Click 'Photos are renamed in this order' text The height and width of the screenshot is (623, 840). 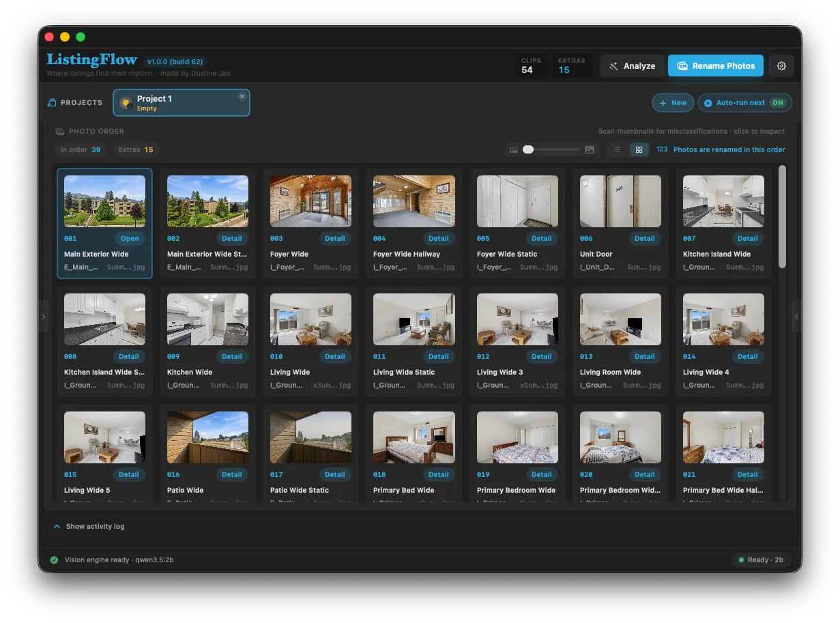729,149
